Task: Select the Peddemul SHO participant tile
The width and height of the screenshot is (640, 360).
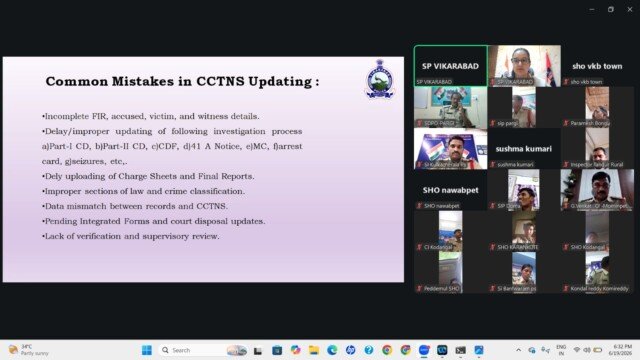Action: [x=451, y=272]
